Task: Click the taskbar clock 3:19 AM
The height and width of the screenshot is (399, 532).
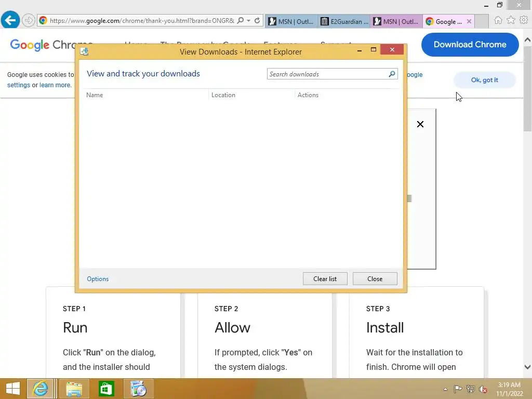Action: point(509,389)
